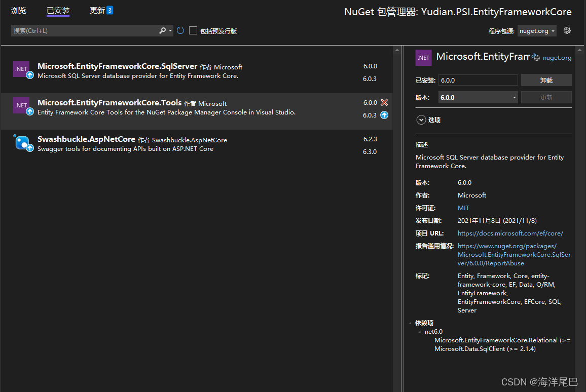Select the Microsoft.EntityFrameworkCore.Tools package
Viewport: 586px width, 392px height.
(x=197, y=111)
